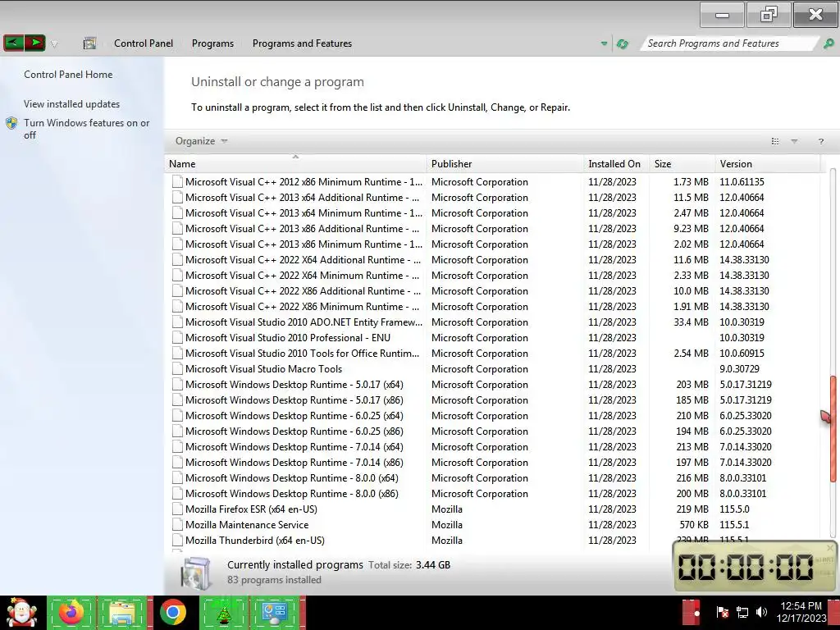Select Windows Desktop Runtime 6.0.25 (x64)

(x=495, y=416)
